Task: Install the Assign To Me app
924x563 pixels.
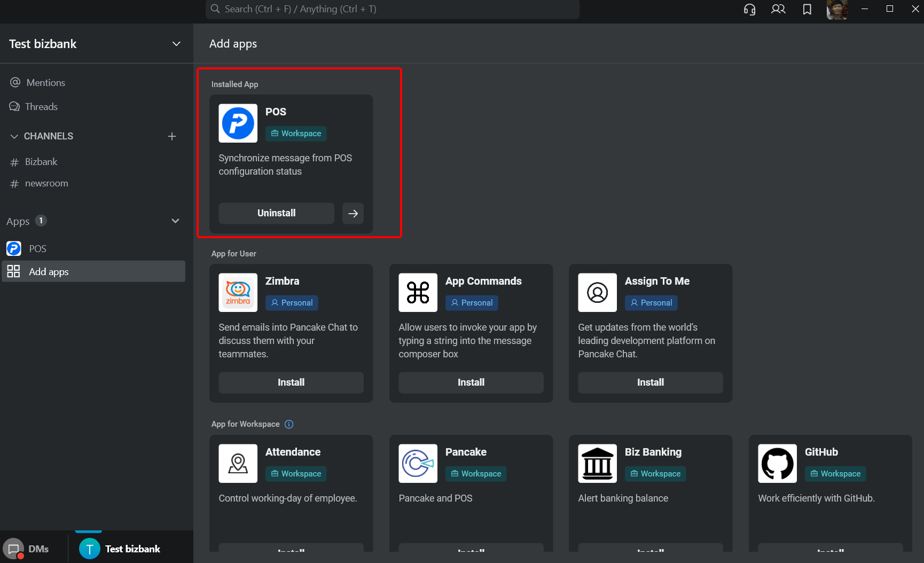Action: [650, 382]
